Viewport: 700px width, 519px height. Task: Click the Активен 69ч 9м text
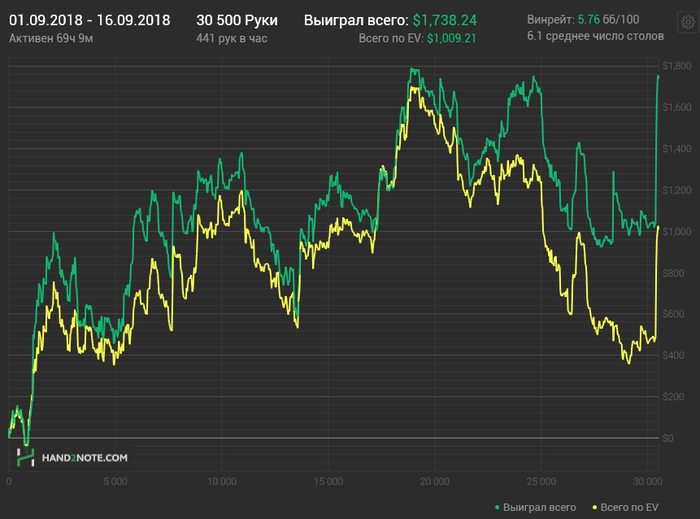[51, 38]
